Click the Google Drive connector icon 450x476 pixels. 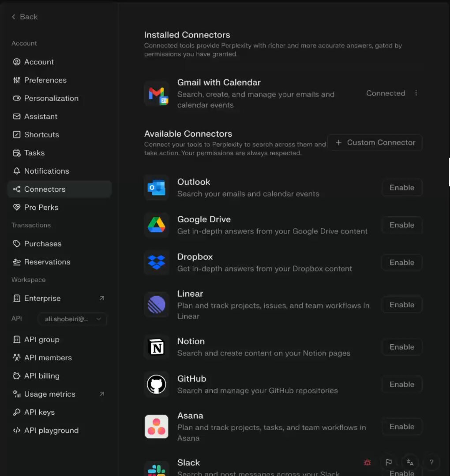pyautogui.click(x=157, y=225)
